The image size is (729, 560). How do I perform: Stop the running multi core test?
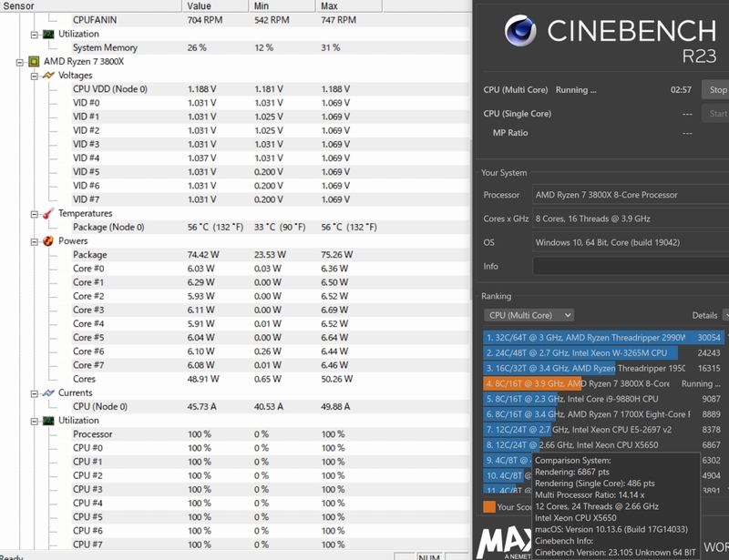[717, 90]
